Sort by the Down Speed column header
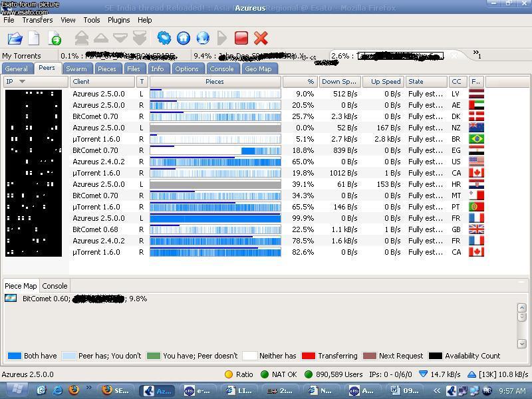The image size is (532, 399). coord(339,82)
